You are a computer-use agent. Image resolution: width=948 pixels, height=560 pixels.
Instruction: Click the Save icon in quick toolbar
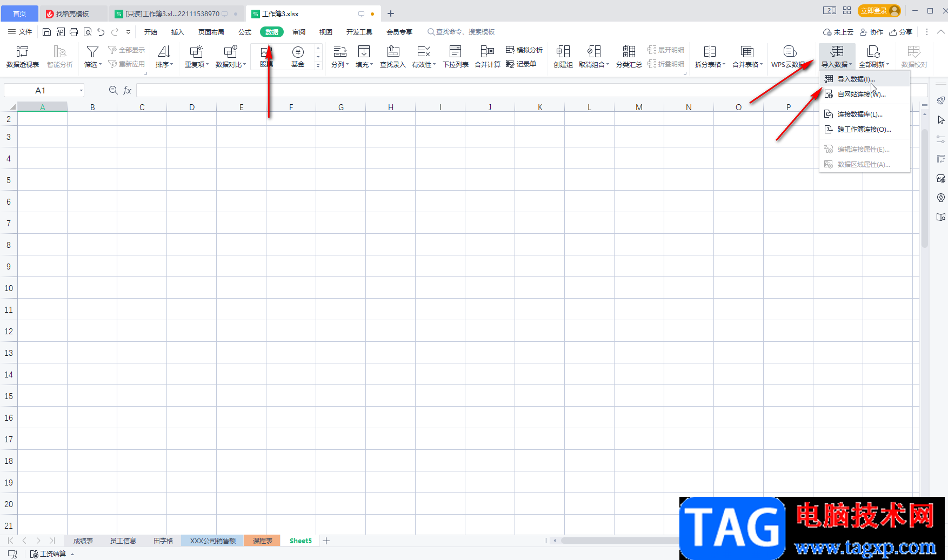point(46,32)
